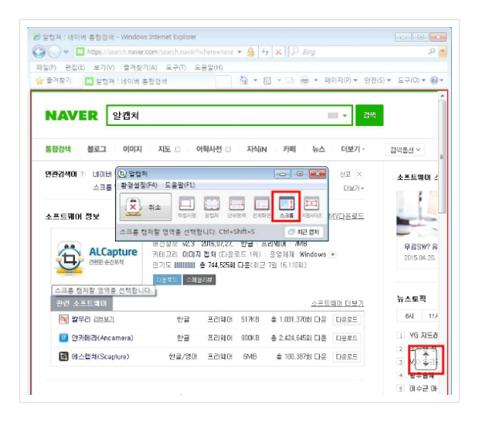Click the page vertical scrollbar thumb
This screenshot has width=479, height=422.
442,157
